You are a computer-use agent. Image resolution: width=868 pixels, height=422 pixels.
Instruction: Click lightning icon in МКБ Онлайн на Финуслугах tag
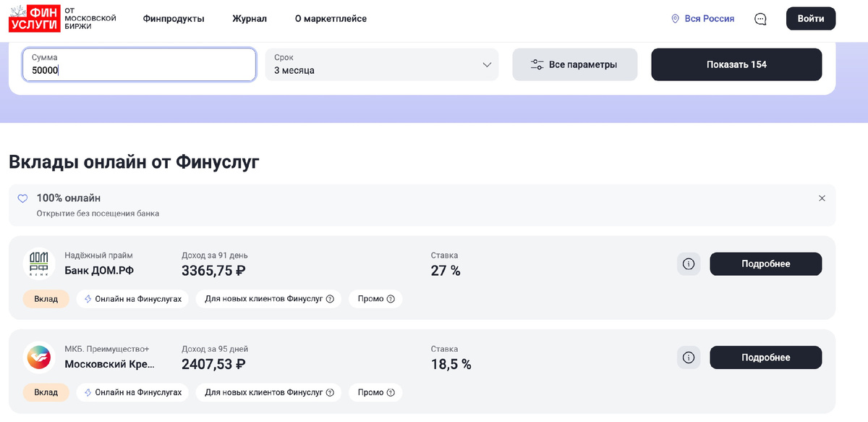[88, 392]
